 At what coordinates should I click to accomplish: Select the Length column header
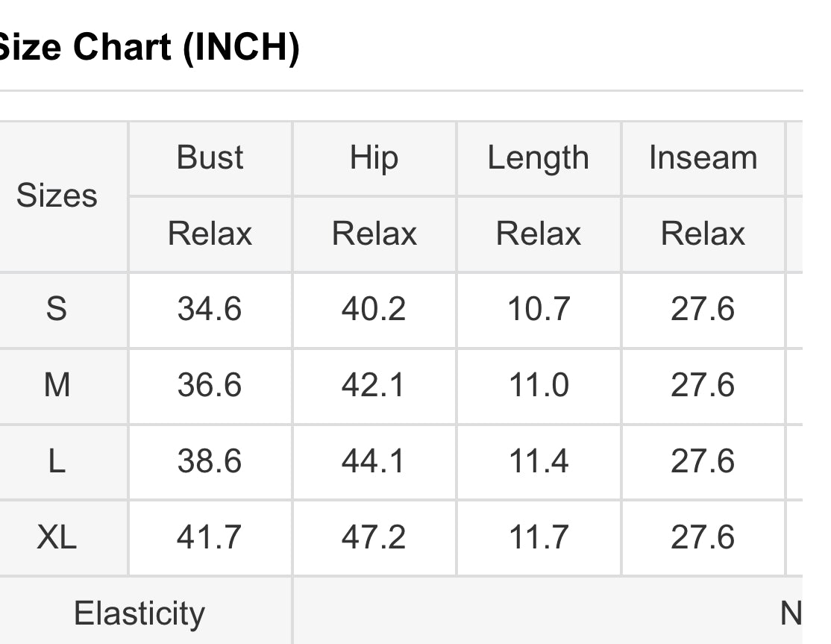point(538,158)
